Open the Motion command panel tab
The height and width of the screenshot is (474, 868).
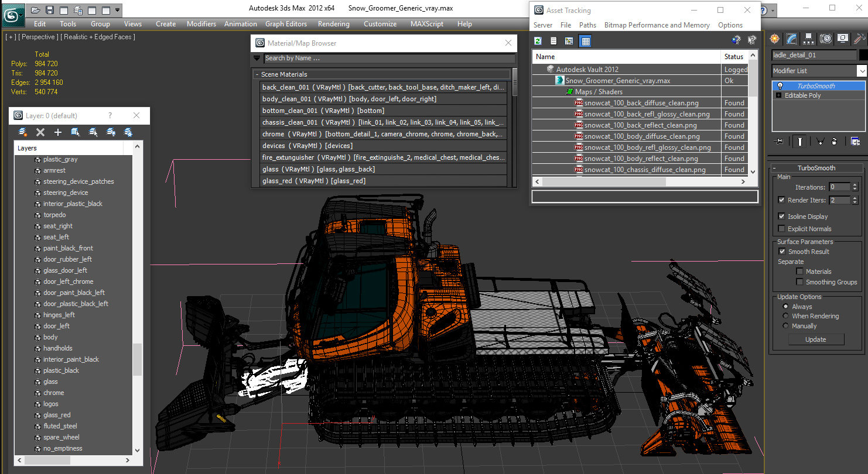(826, 39)
